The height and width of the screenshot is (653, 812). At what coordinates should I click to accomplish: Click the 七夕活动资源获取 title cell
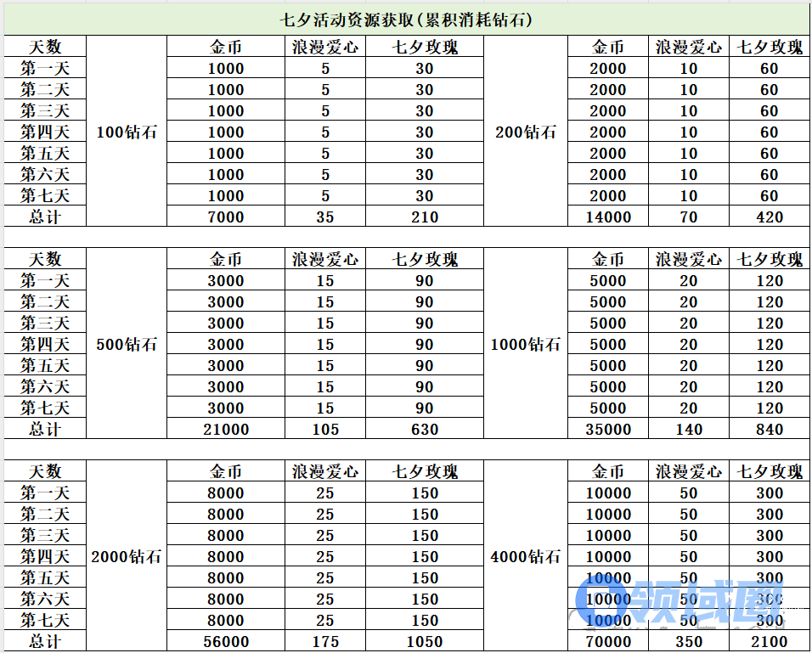[406, 20]
